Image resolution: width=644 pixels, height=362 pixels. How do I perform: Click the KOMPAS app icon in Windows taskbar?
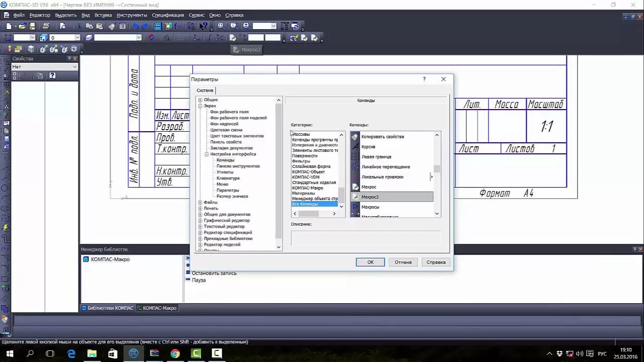tap(133, 353)
